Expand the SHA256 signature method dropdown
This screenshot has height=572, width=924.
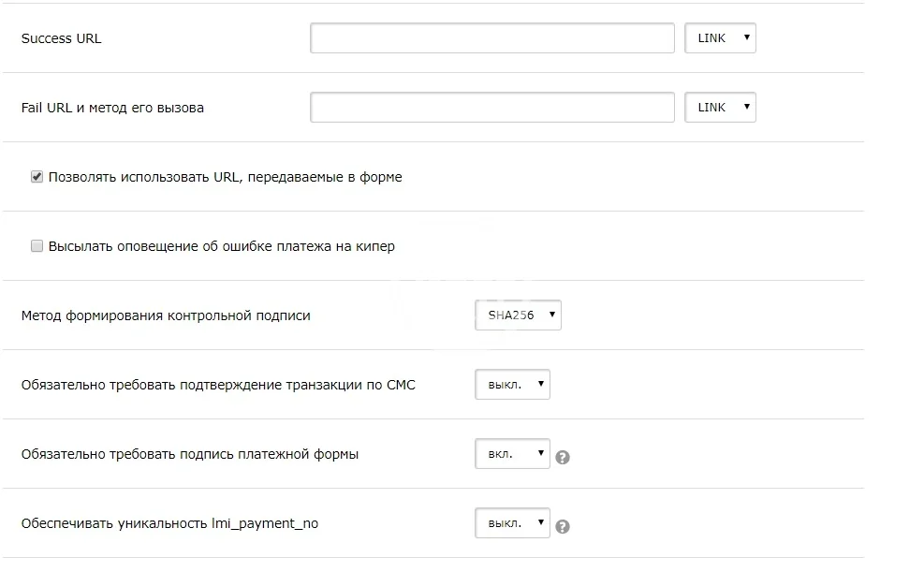tap(518, 315)
